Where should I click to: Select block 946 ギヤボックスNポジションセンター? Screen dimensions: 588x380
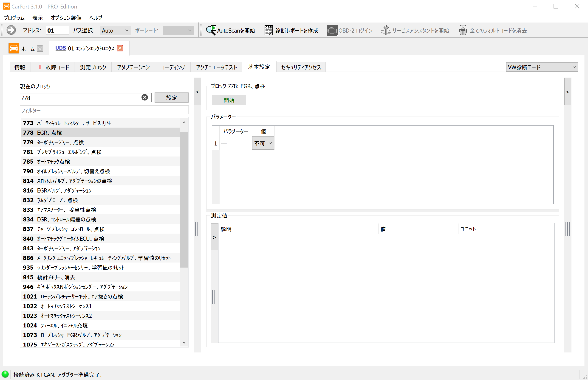click(x=100, y=287)
